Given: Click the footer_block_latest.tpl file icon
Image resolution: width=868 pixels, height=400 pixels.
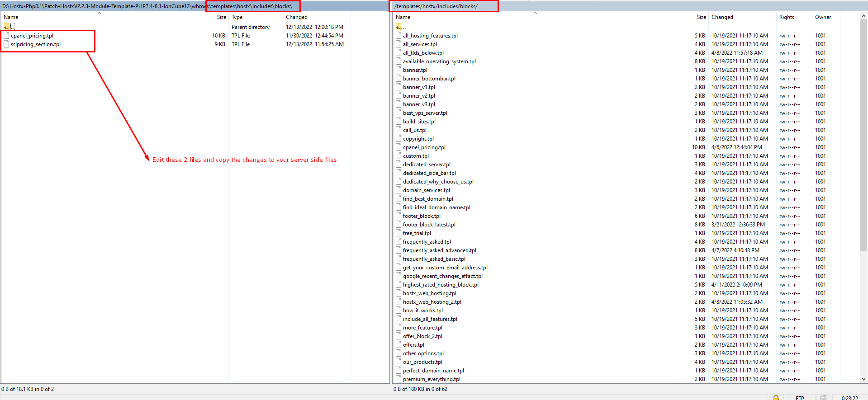Looking at the screenshot, I should (x=398, y=225).
